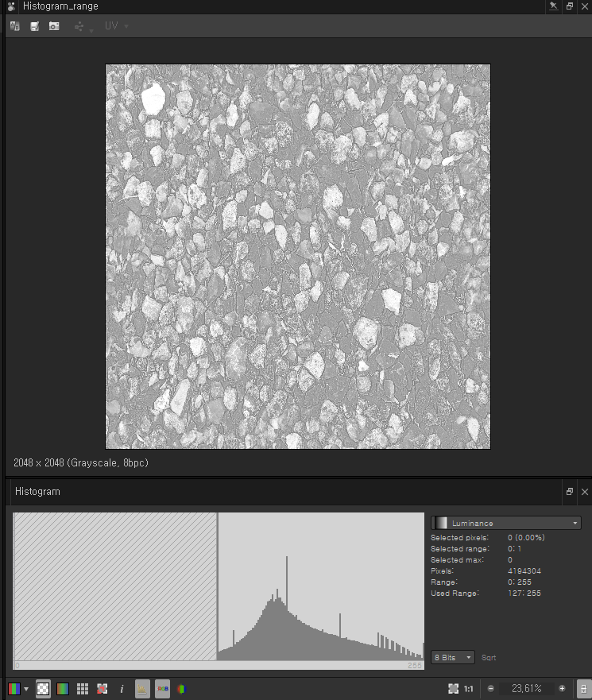
Task: Zoom out with the minus button
Action: (490, 688)
